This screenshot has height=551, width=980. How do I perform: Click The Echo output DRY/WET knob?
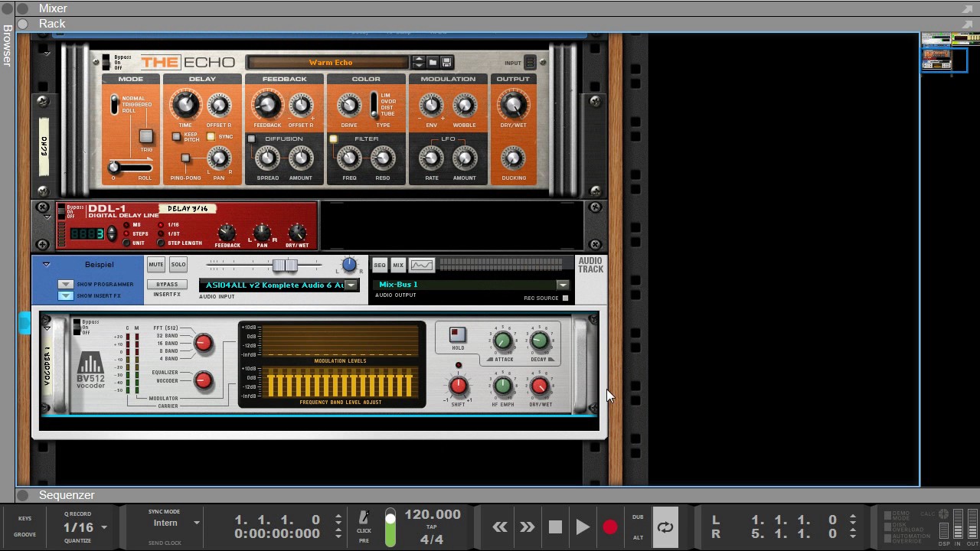pyautogui.click(x=513, y=105)
